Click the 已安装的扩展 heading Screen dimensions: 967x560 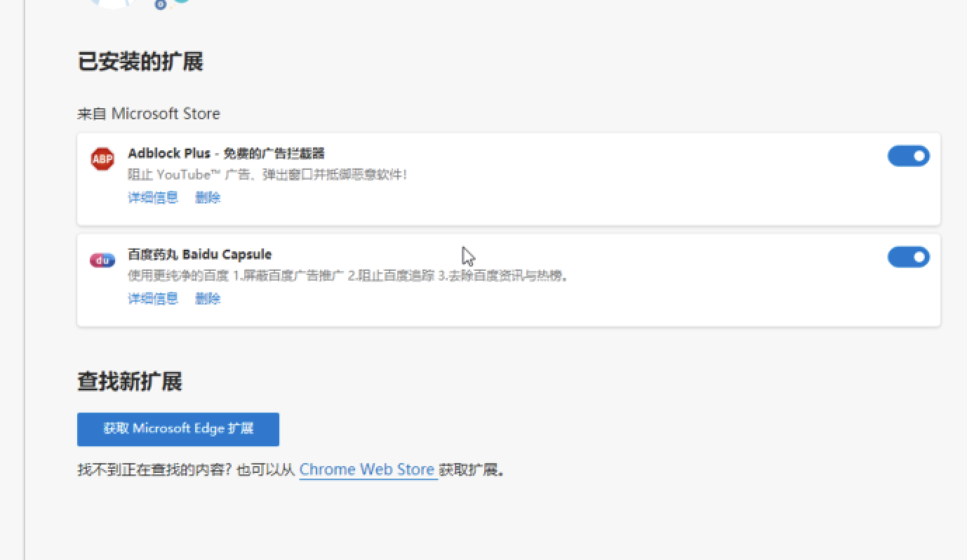coord(140,62)
